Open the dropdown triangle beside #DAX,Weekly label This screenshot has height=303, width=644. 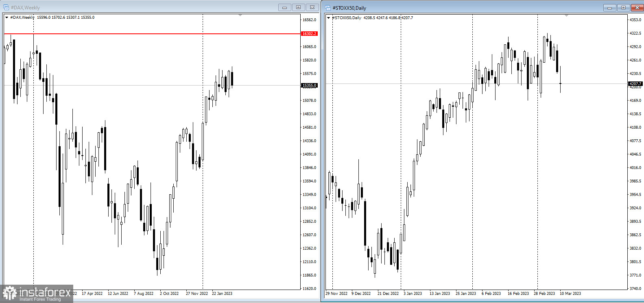click(7, 18)
